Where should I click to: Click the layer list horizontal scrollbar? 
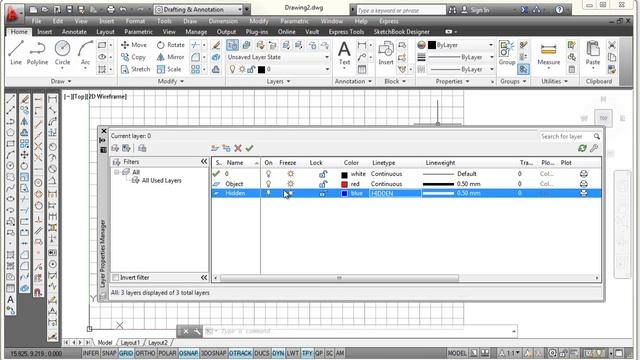pos(339,278)
